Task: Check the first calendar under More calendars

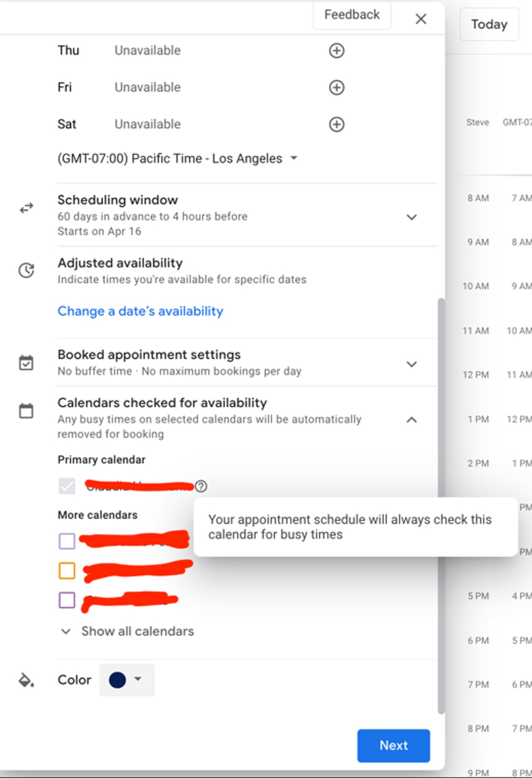Action: 67,541
